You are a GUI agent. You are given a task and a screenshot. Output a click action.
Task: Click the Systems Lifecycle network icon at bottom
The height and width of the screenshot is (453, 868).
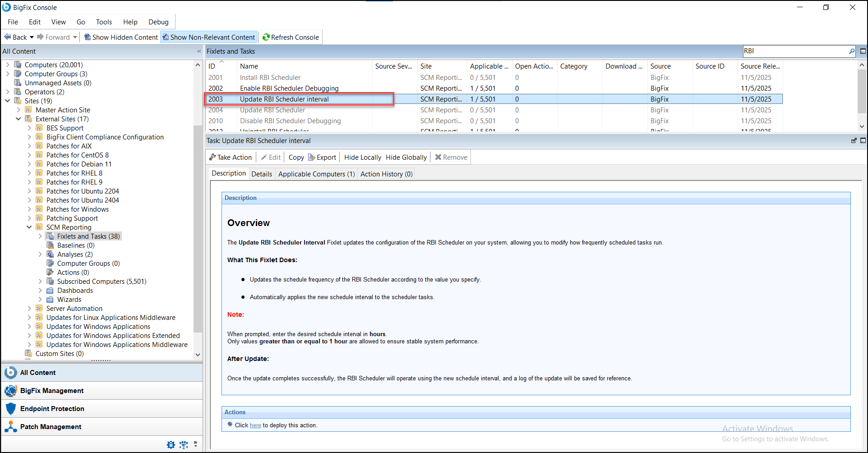[x=184, y=444]
